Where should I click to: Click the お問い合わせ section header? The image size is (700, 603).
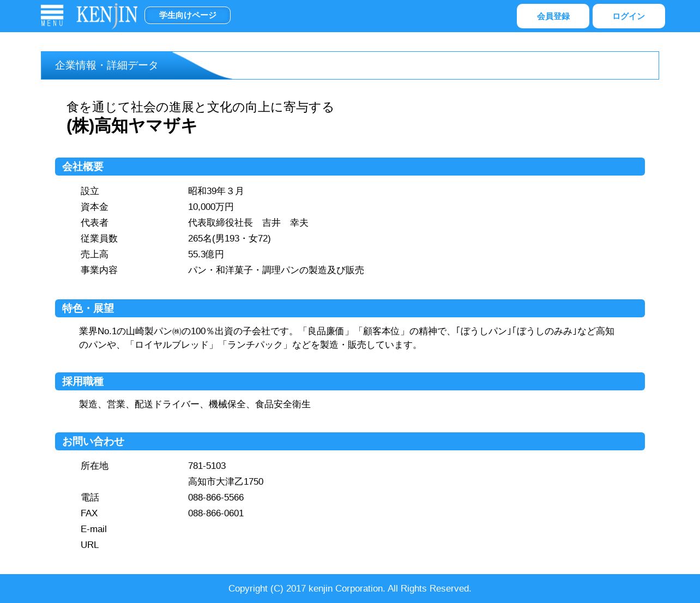pos(350,442)
